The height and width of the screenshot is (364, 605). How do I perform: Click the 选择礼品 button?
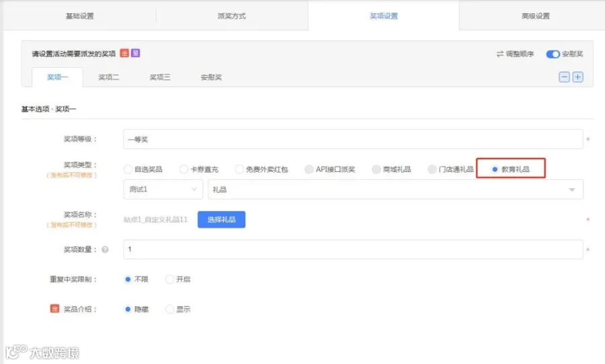pos(221,220)
